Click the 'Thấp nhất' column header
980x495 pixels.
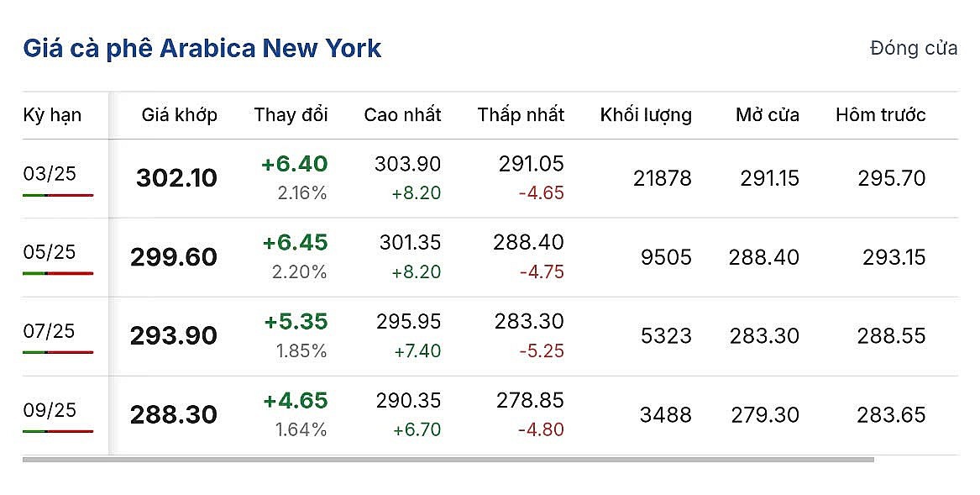pos(521,115)
